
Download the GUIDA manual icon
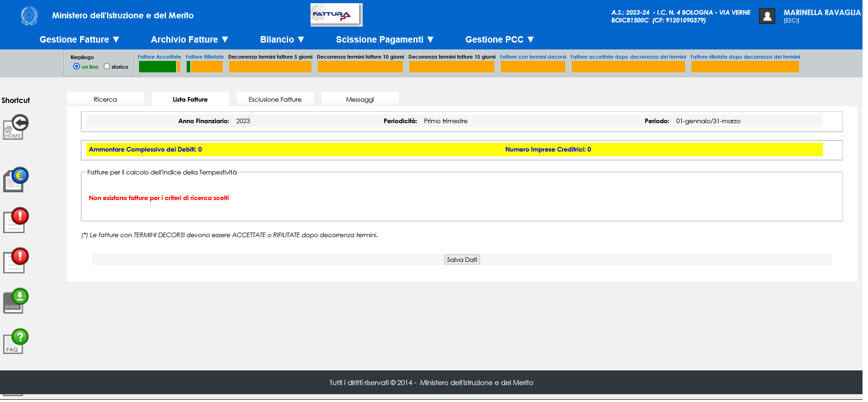click(16, 301)
